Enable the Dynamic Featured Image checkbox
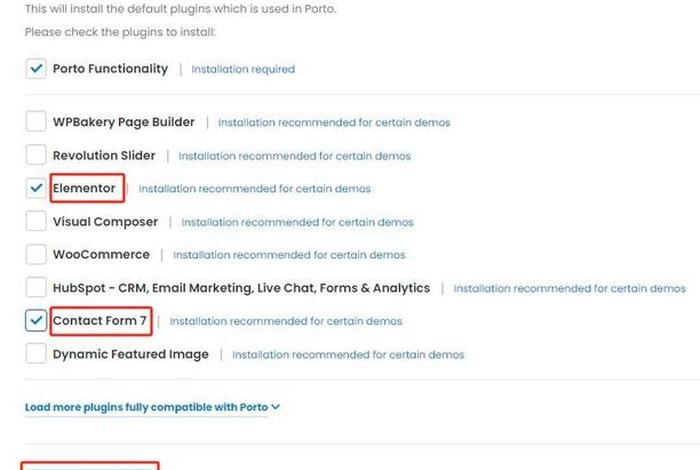The height and width of the screenshot is (470, 700). point(36,354)
